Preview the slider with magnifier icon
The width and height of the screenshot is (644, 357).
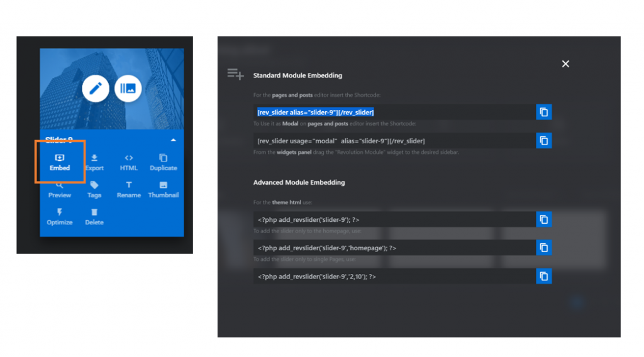pyautogui.click(x=60, y=189)
